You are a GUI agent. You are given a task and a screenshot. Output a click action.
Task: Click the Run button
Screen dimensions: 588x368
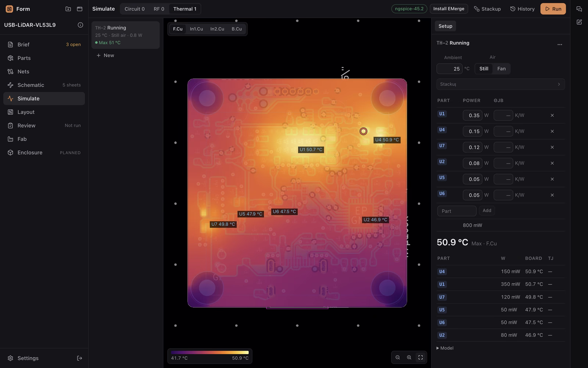[553, 9]
